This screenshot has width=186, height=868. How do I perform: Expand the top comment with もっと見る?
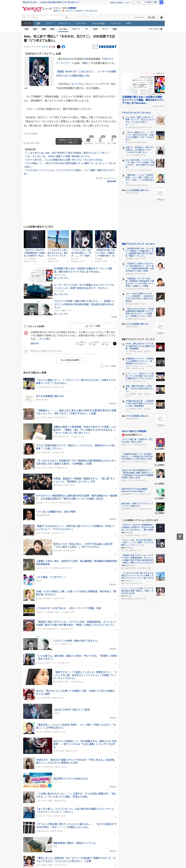pyautogui.click(x=45, y=339)
